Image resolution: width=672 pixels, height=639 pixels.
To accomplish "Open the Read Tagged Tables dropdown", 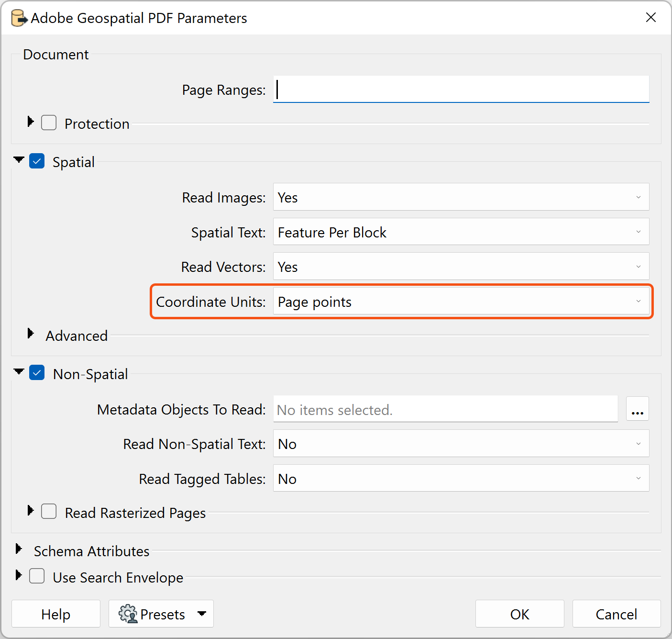I will (461, 478).
